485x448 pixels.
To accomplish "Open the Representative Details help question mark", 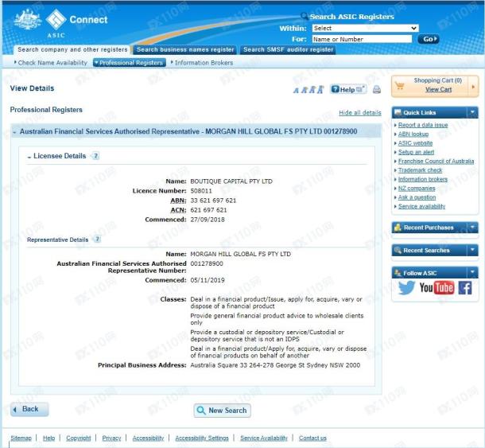I will pos(97,239).
